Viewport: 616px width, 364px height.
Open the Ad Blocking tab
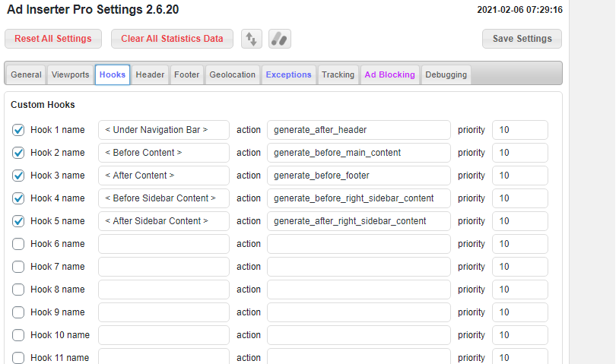pos(389,74)
